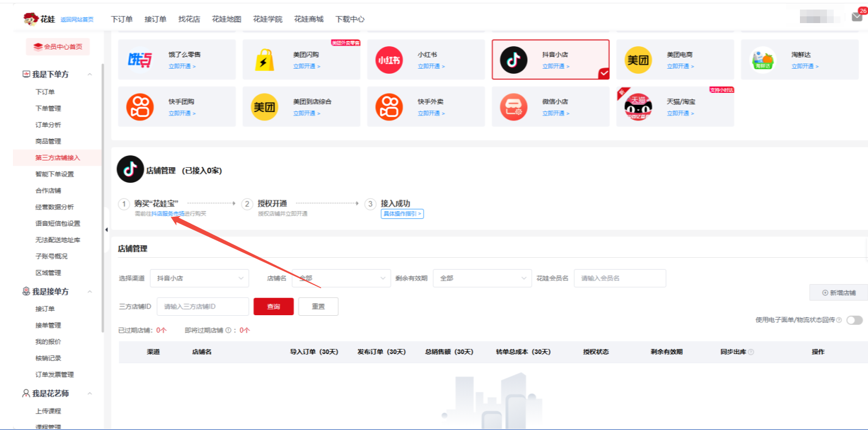Click the 淘鲜达 platform icon
This screenshot has height=430, width=868.
pos(763,60)
